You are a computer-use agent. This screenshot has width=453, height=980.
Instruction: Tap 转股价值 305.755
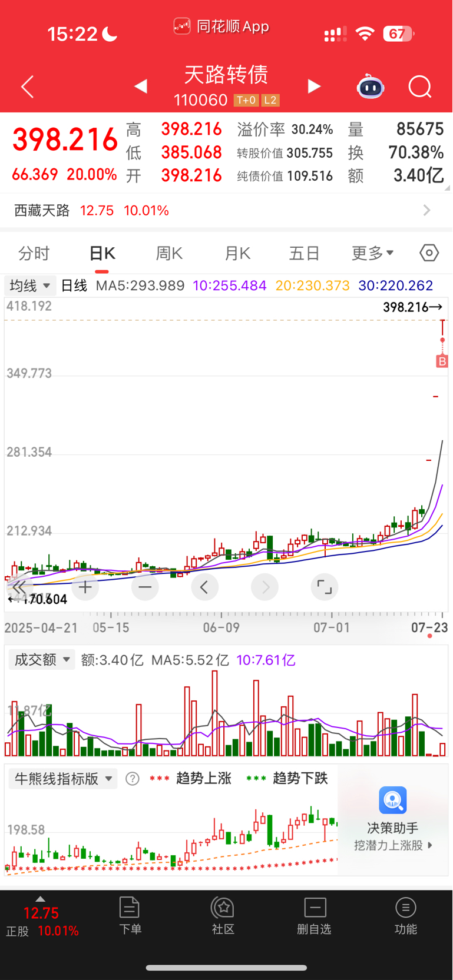pyautogui.click(x=285, y=153)
